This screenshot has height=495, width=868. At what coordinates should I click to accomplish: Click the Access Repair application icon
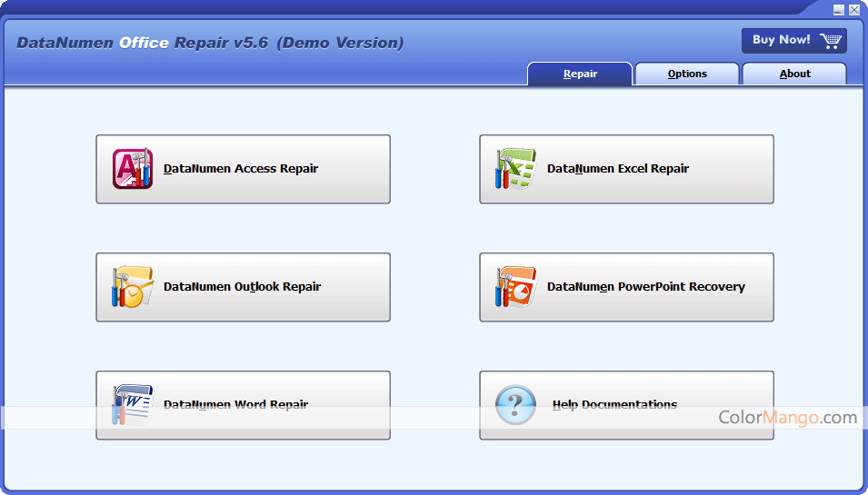tap(133, 169)
